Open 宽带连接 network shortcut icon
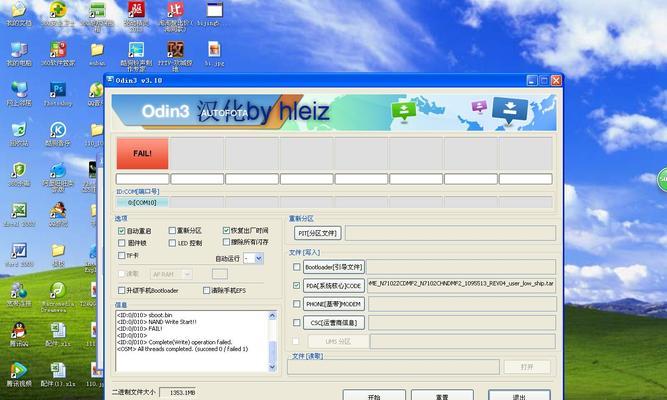 click(x=19, y=290)
